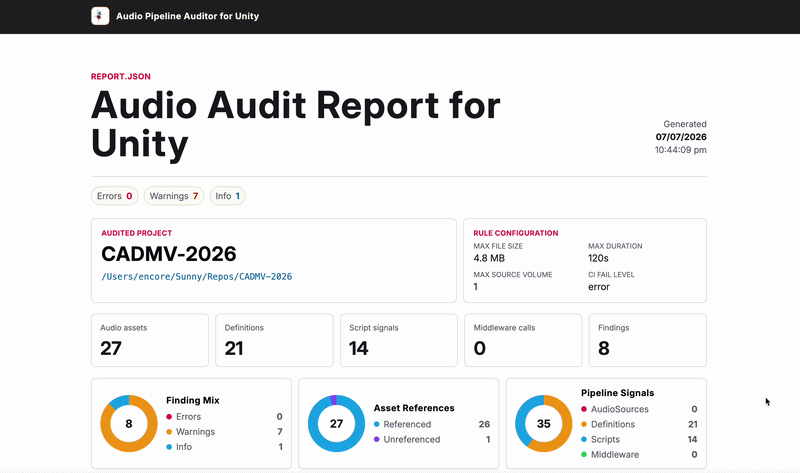This screenshot has height=473, width=800.
Task: Click the orange Warnings legend dot
Action: (169, 432)
